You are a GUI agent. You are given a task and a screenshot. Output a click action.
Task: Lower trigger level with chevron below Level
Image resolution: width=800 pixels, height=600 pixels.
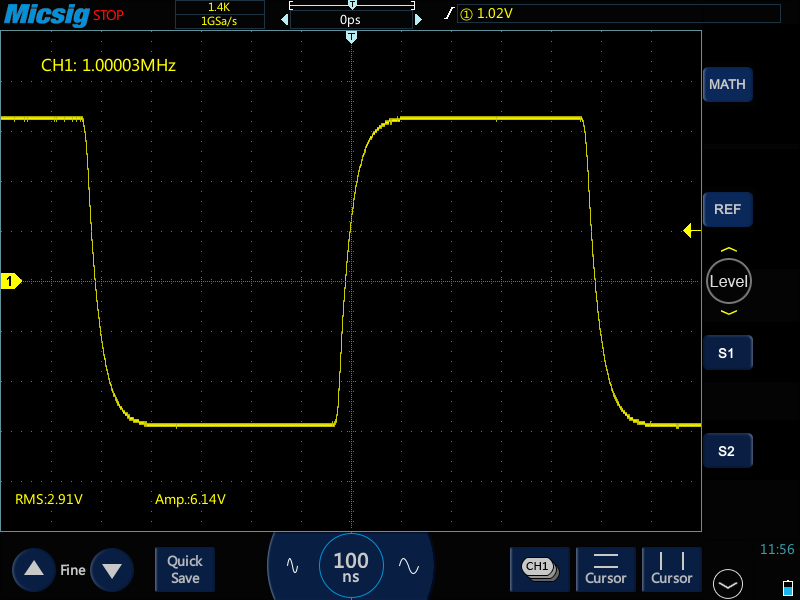point(728,313)
